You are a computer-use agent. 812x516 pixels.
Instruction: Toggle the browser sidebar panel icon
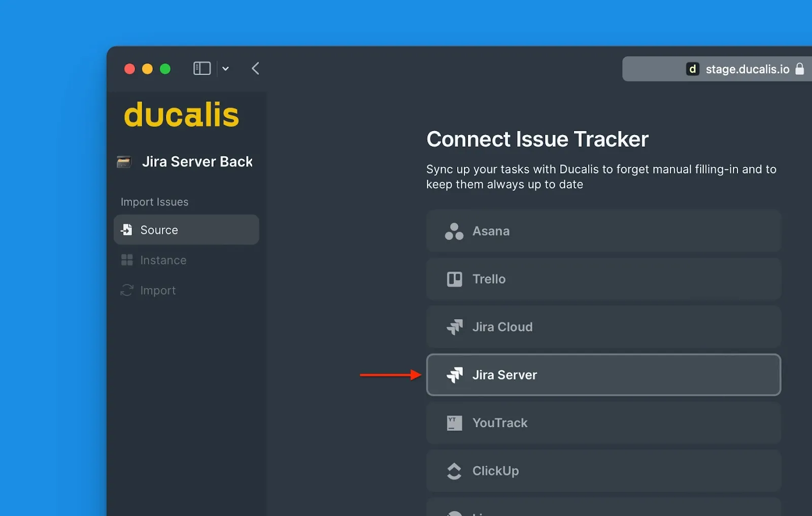201,68
